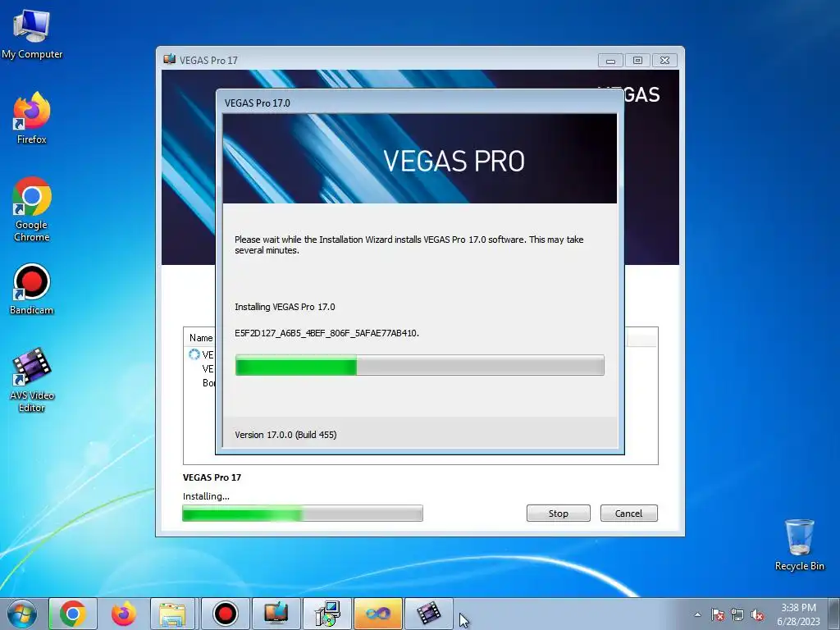Open Chrome from the taskbar

click(x=73, y=614)
